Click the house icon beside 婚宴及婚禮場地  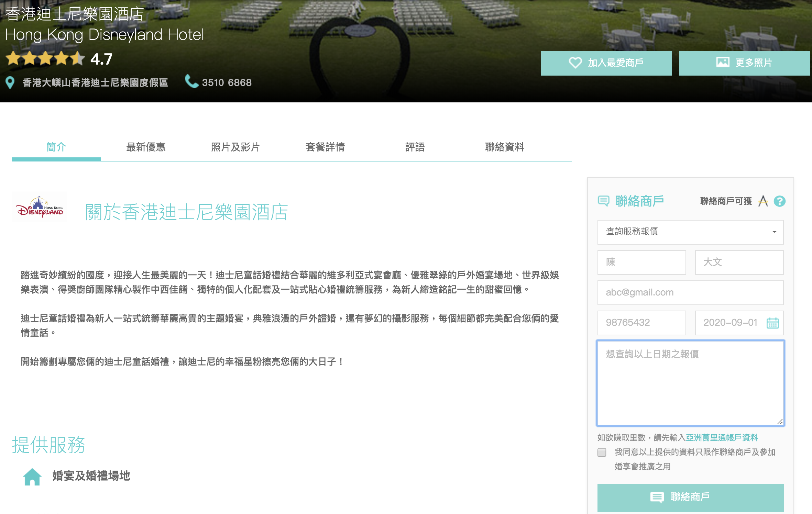32,477
